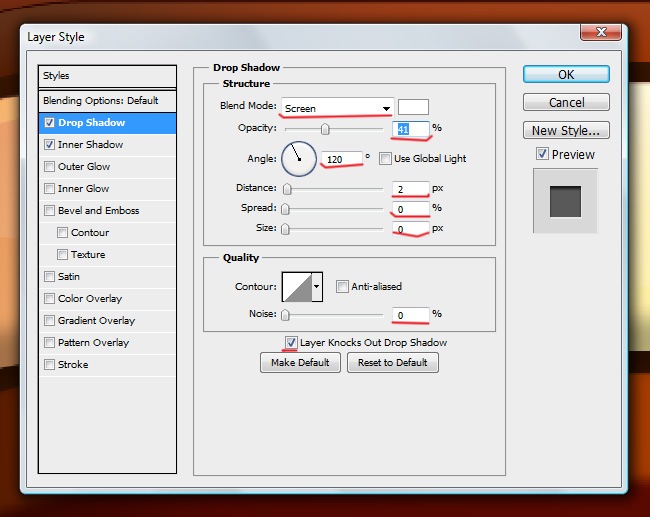
Task: Select the Inner Shadow style entry
Action: click(91, 145)
